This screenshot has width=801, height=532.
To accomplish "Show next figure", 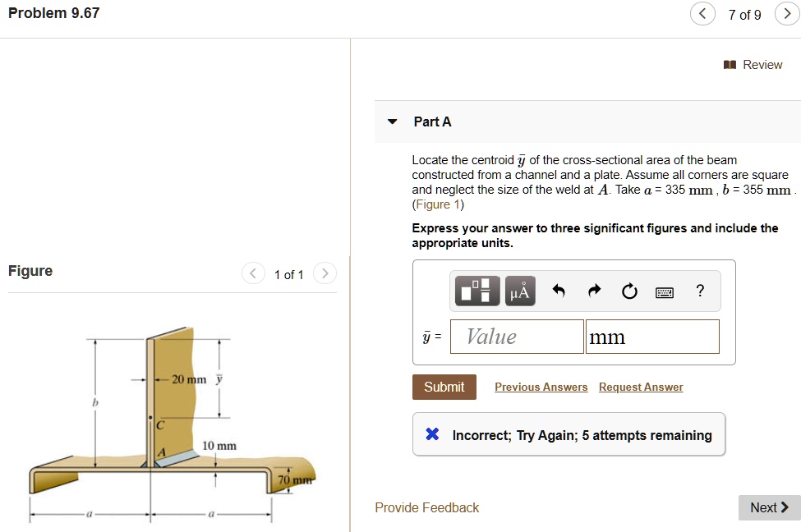I will tap(325, 273).
